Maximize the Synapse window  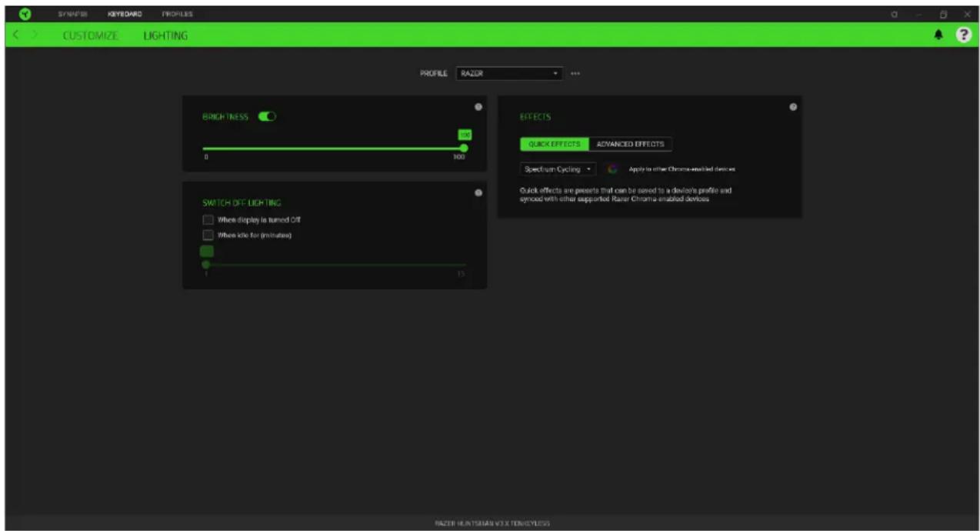click(943, 14)
